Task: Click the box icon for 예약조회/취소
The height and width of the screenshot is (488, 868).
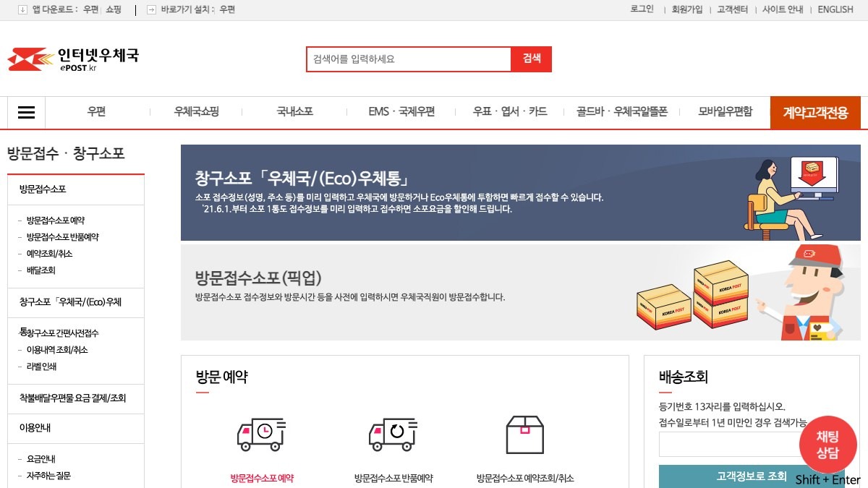Action: tap(524, 435)
